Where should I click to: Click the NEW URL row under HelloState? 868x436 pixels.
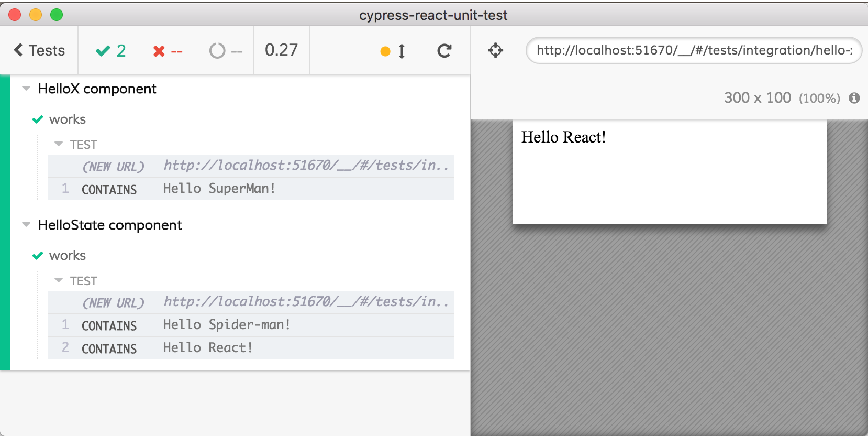pos(251,302)
